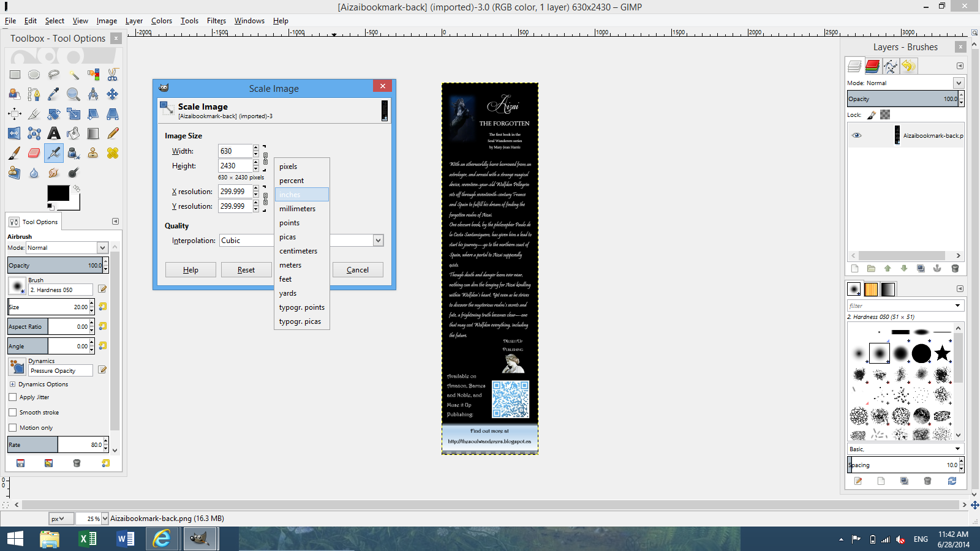The width and height of the screenshot is (980, 551).
Task: Select the Eraser tool
Action: 34,153
